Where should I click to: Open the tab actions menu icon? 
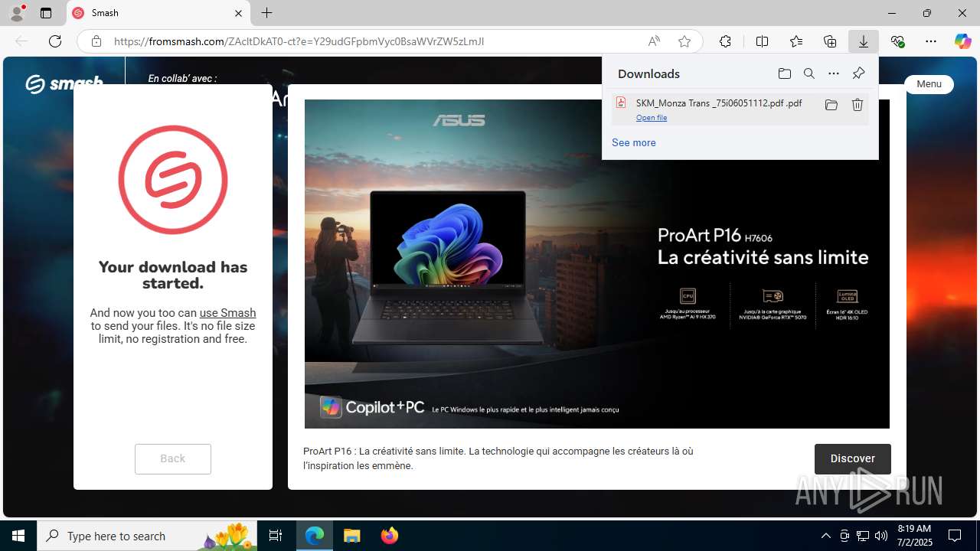pos(46,13)
